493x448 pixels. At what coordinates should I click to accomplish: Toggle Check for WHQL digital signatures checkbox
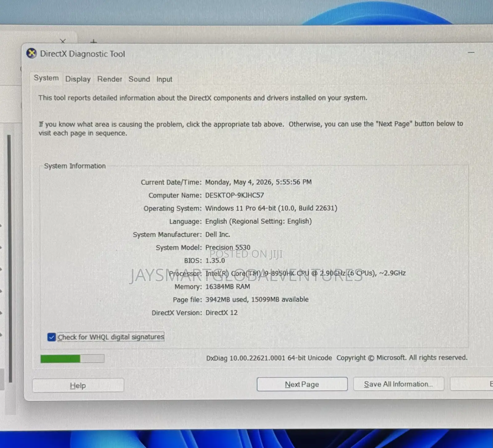click(51, 337)
